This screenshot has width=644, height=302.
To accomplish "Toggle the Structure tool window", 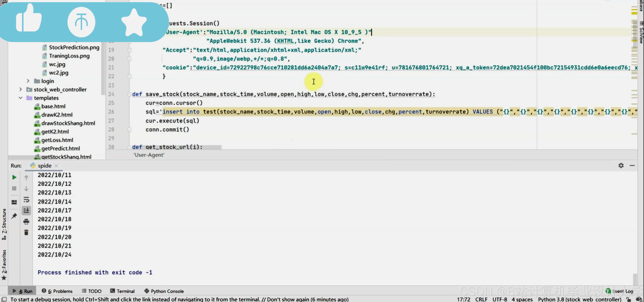I will 4,224.
